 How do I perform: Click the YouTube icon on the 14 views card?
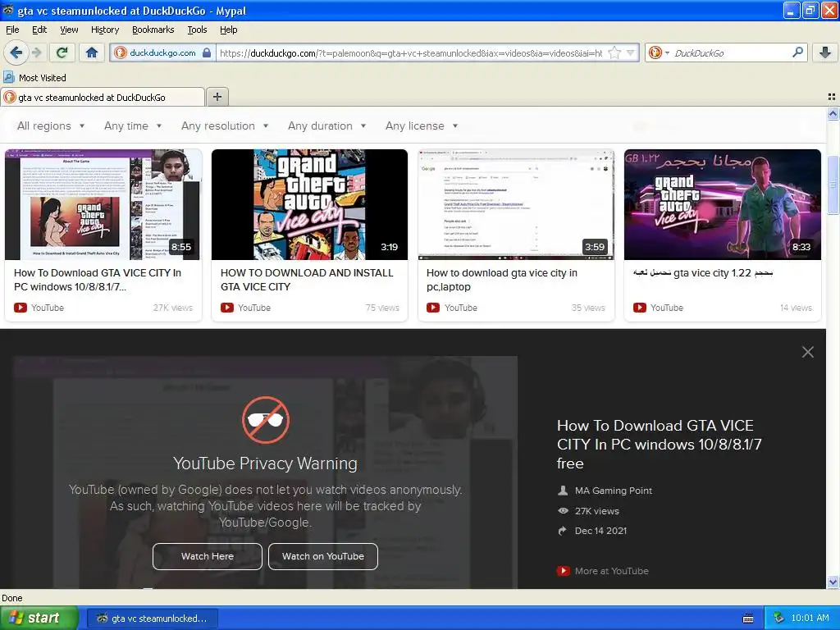[x=640, y=308]
